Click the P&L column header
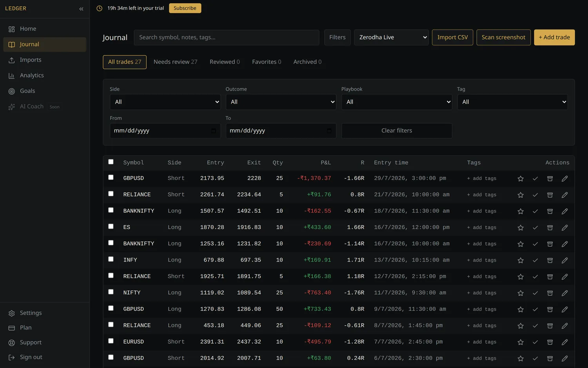 (326, 162)
